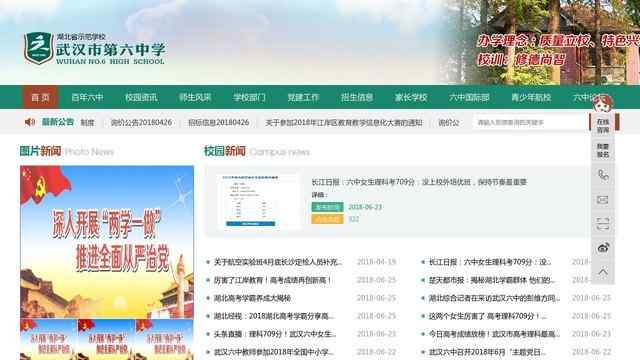
Task: Open news 今日高考成绩放榜！武汉市高考理科最高
Action: click(x=494, y=334)
